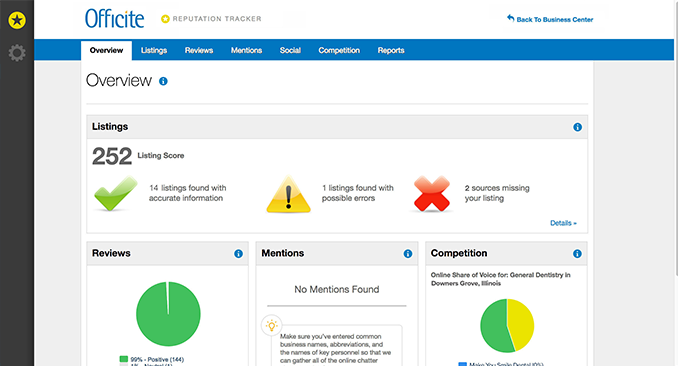Click the yellow warning triangle icon
The height and width of the screenshot is (366, 678).
288,195
